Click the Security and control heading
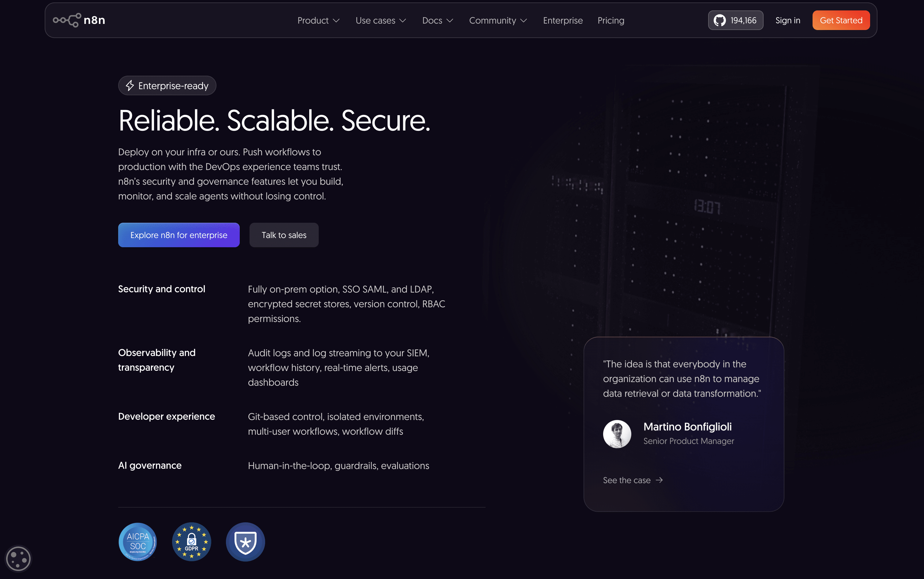924x579 pixels. coord(161,289)
